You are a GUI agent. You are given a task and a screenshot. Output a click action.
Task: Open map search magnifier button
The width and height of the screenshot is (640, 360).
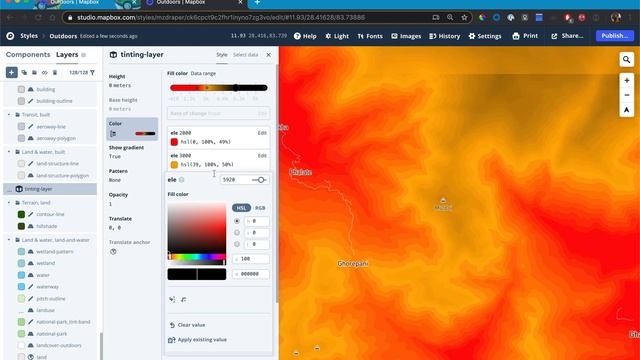627,60
